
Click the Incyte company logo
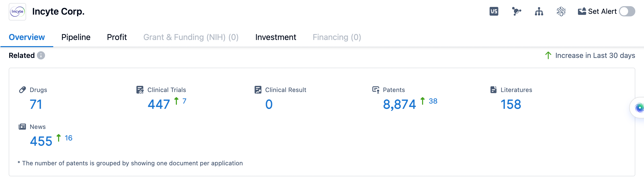pos(17,12)
